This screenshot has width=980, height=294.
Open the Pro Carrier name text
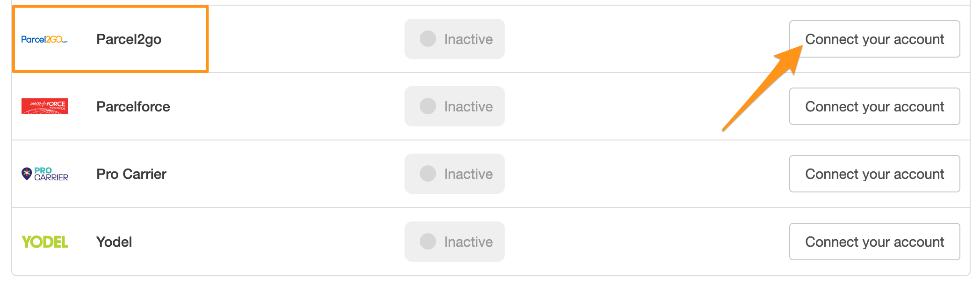(x=131, y=174)
